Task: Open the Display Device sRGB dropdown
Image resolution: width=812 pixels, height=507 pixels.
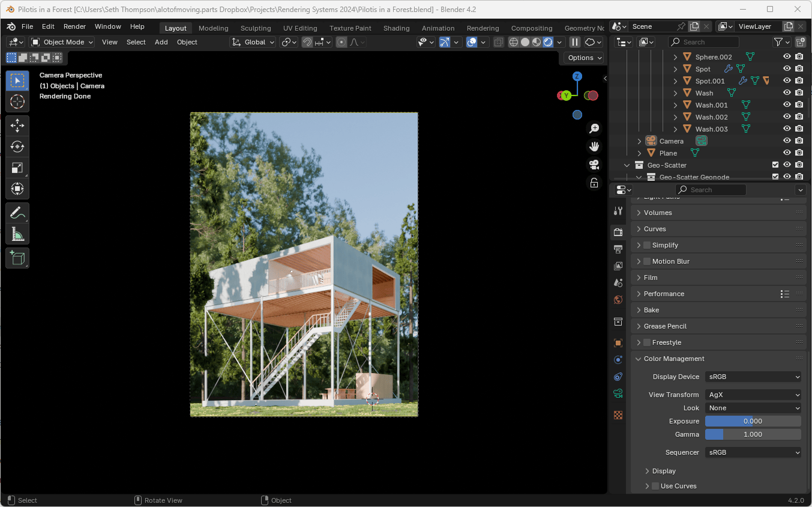Action: click(753, 377)
